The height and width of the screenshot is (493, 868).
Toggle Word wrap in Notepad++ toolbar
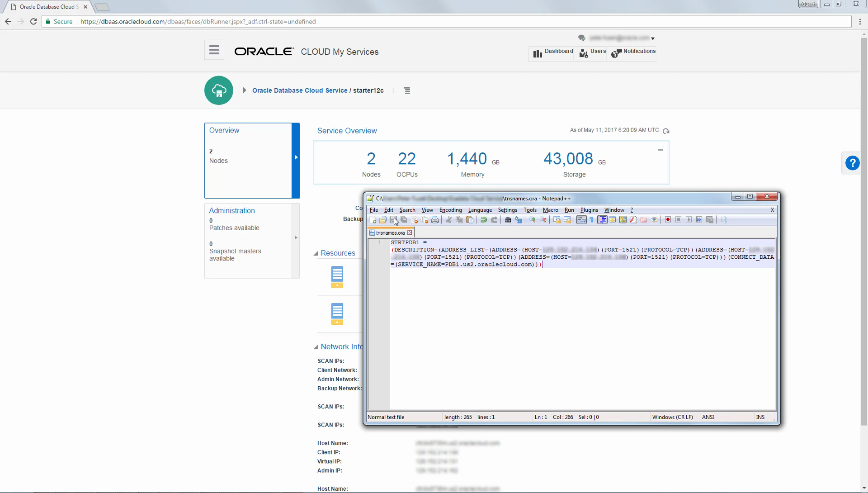pyautogui.click(x=581, y=220)
